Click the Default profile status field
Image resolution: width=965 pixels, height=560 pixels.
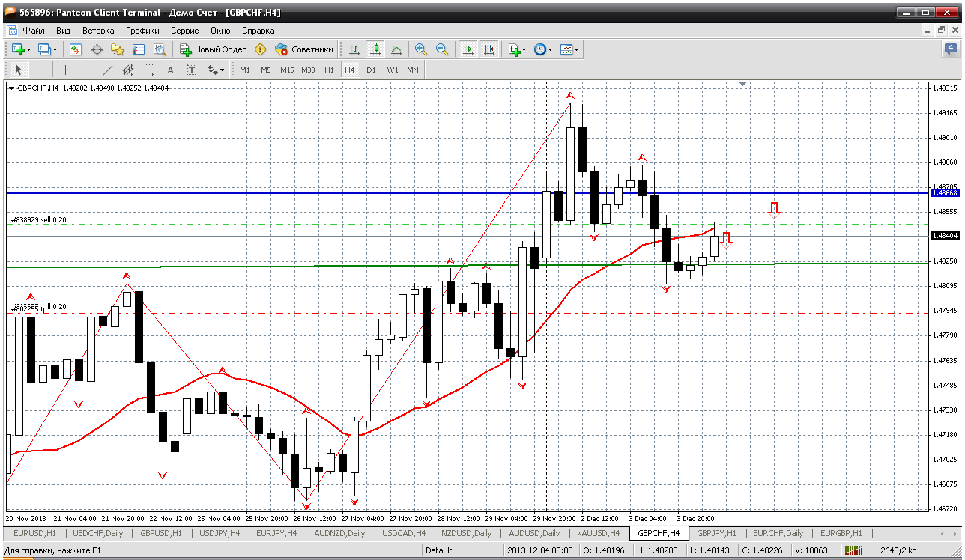[x=438, y=550]
